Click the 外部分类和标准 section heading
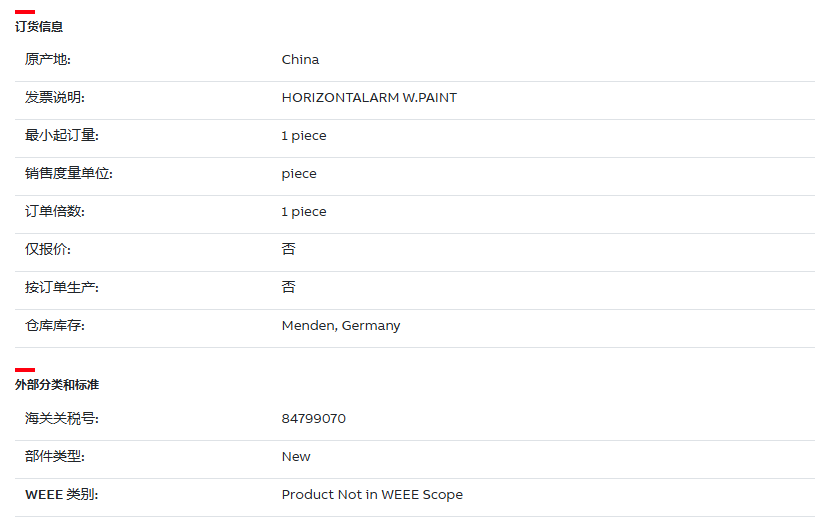The height and width of the screenshot is (525, 824). tap(57, 385)
